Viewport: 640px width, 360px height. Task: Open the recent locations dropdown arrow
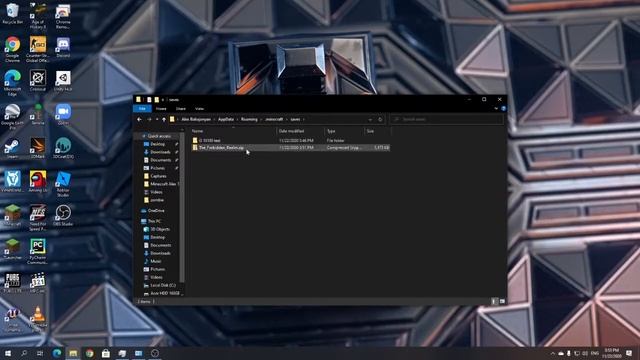pyautogui.click(x=157, y=119)
